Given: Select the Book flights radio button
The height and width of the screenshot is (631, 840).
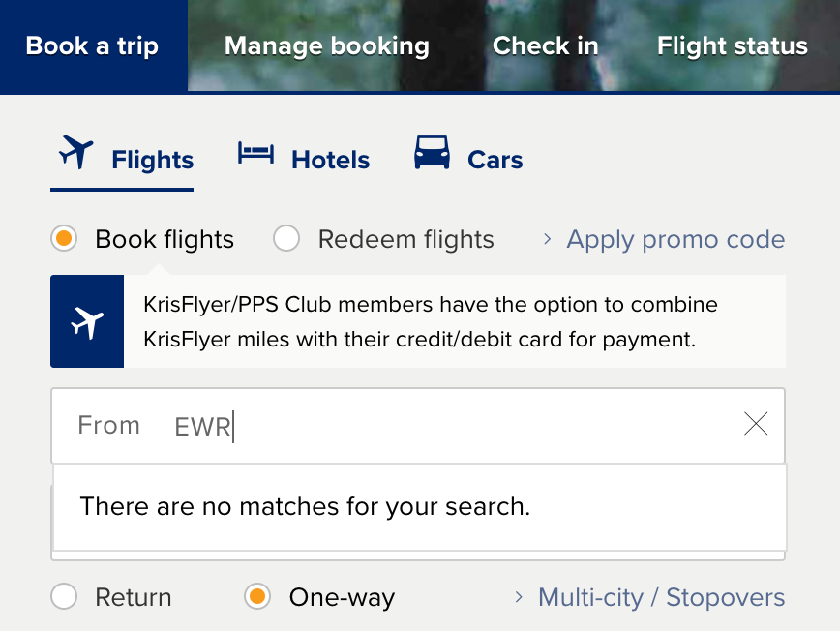Looking at the screenshot, I should [x=65, y=239].
